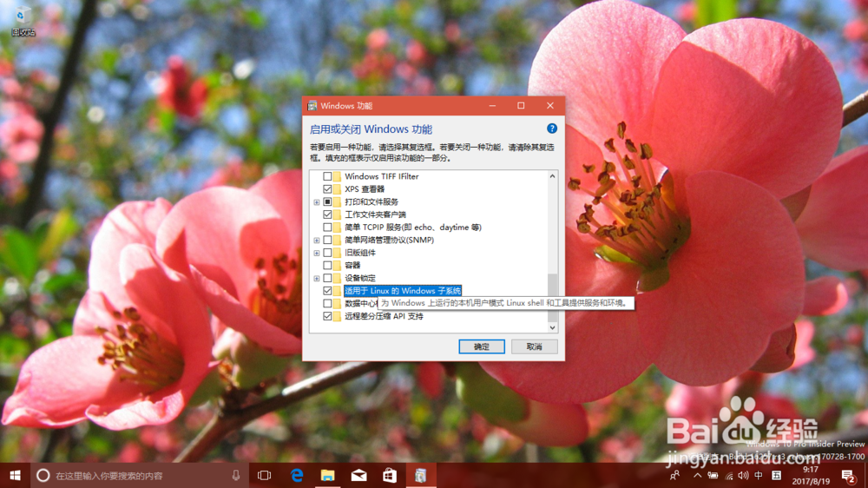Open the help icon in Windows Features dialog
The width and height of the screenshot is (868, 488).
click(552, 129)
